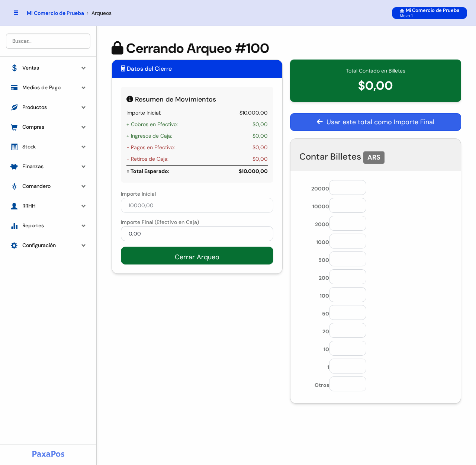Click the Compras shopping cart icon
This screenshot has width=476, height=465.
point(14,127)
